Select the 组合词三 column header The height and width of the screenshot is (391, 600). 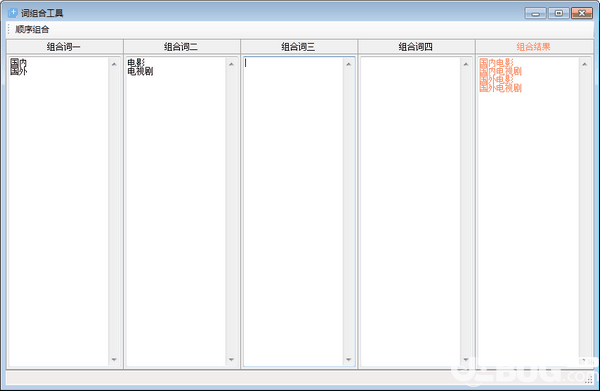[x=298, y=47]
